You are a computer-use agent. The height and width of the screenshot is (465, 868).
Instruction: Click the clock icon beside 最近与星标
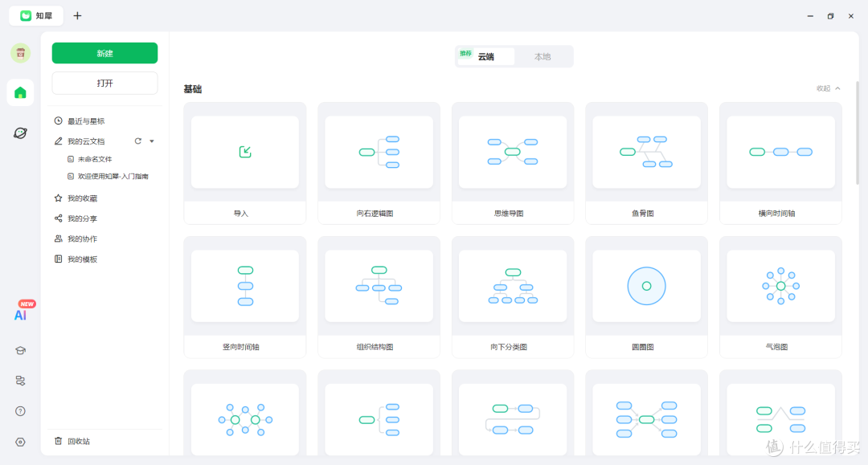point(58,120)
